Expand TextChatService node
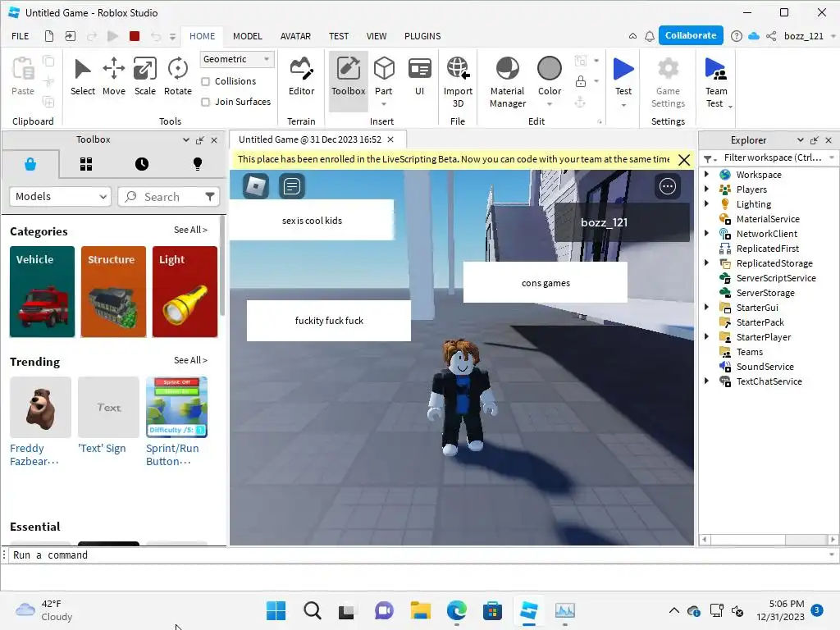The width and height of the screenshot is (840, 630). (x=706, y=381)
